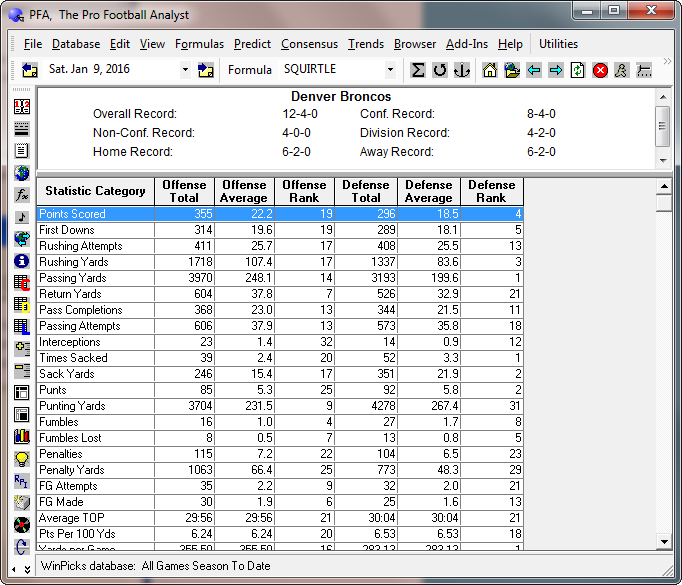Click the Offense Total column header
Screen dimensions: 682x585
184,191
